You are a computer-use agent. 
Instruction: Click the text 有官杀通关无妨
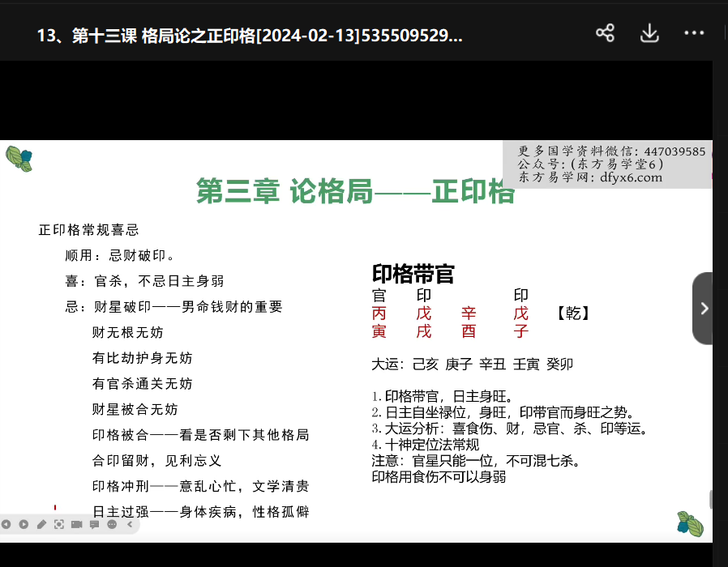(142, 384)
